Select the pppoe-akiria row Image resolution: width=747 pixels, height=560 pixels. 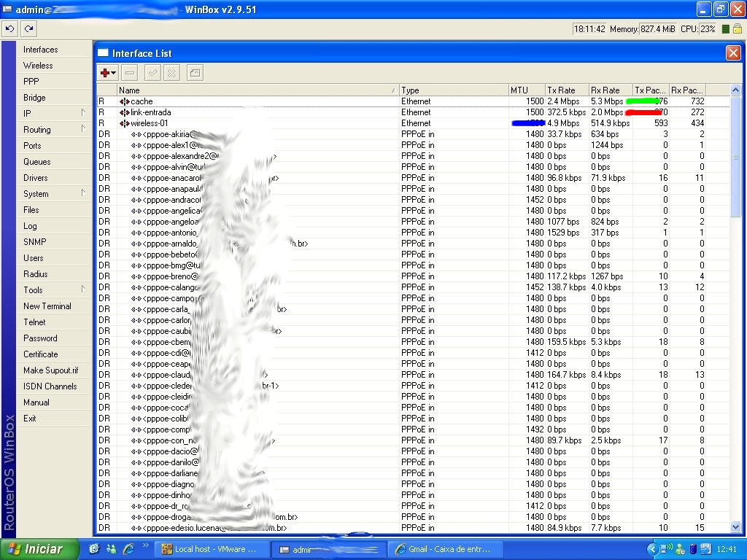[x=413, y=134]
